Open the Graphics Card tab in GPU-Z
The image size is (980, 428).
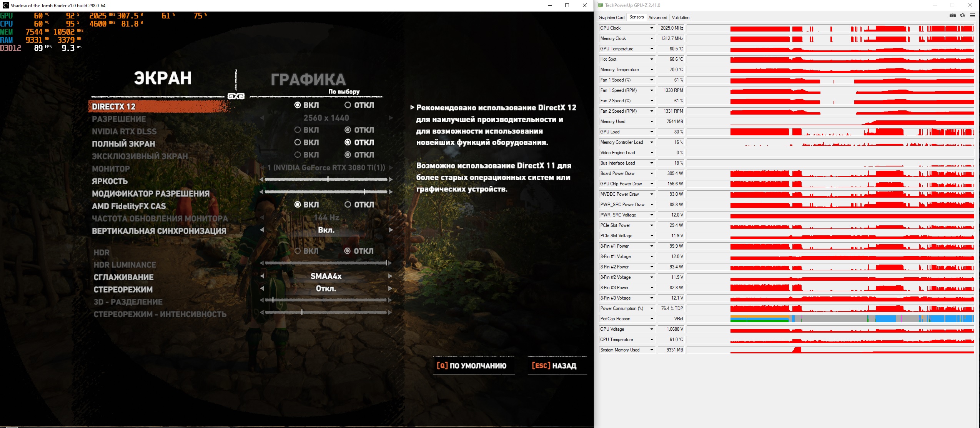click(611, 18)
